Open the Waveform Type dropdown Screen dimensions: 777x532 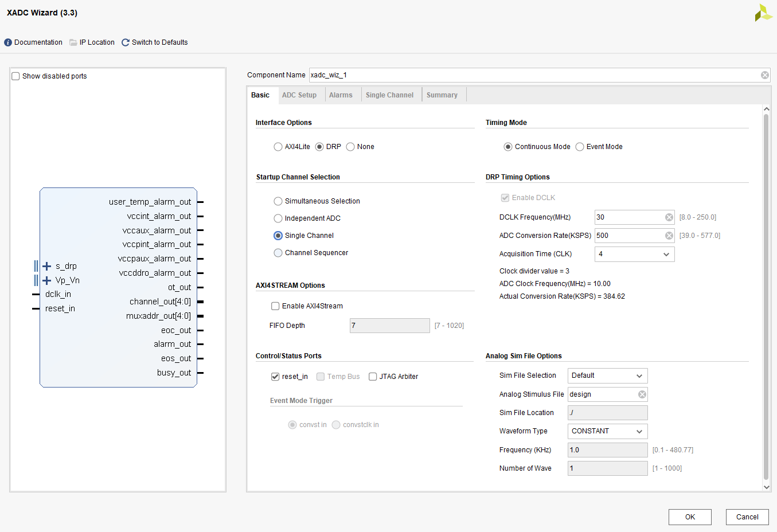click(x=607, y=431)
